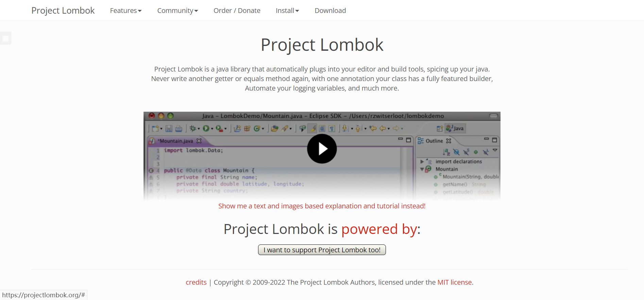Screen dimensions: 644x300
Task: Open the Download page from navbar
Action: point(330,11)
